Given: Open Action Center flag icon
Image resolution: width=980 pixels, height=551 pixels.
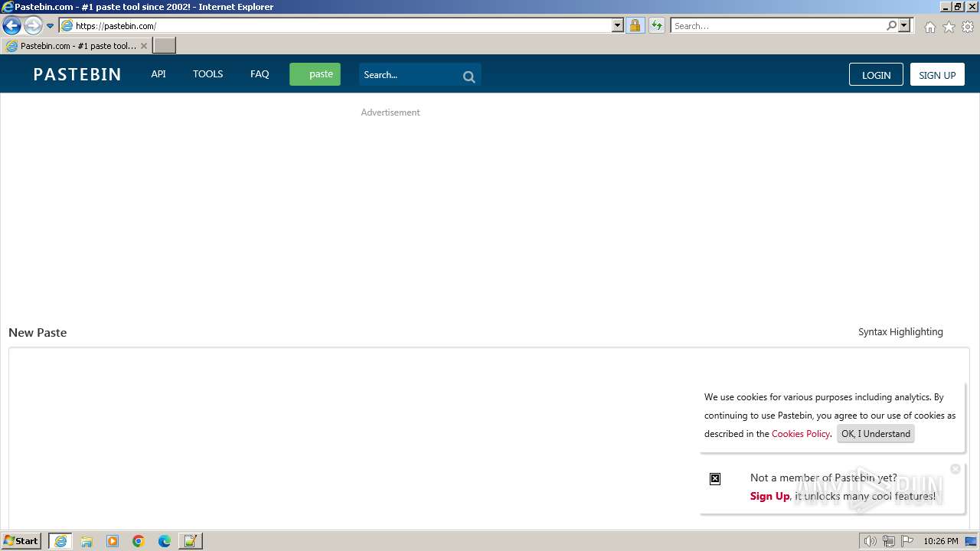Looking at the screenshot, I should (907, 541).
